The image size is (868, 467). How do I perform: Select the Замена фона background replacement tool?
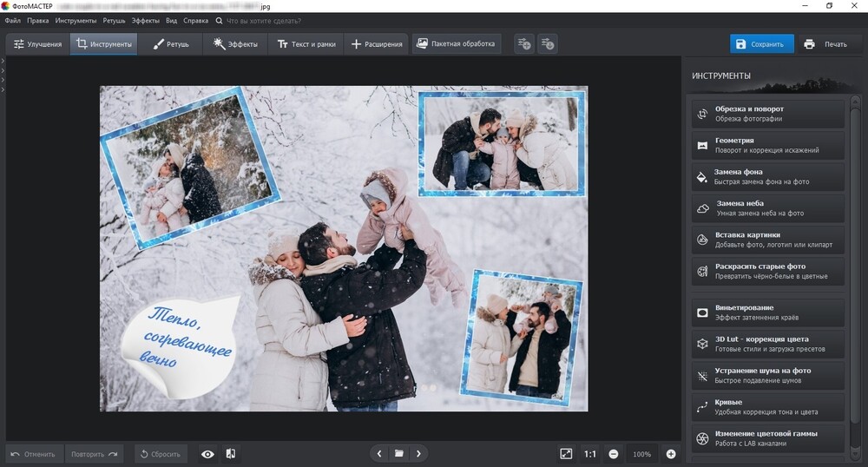(767, 176)
